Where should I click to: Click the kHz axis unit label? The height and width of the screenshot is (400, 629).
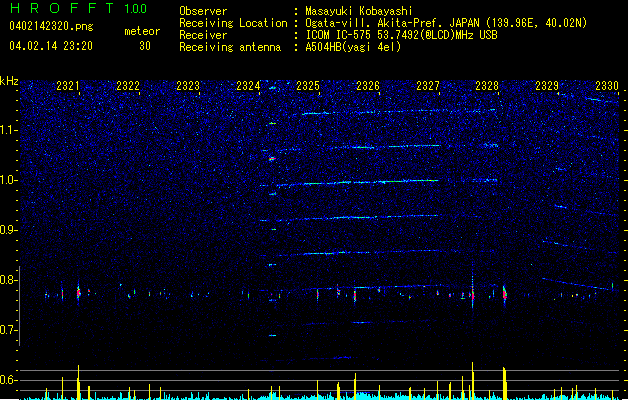click(9, 81)
